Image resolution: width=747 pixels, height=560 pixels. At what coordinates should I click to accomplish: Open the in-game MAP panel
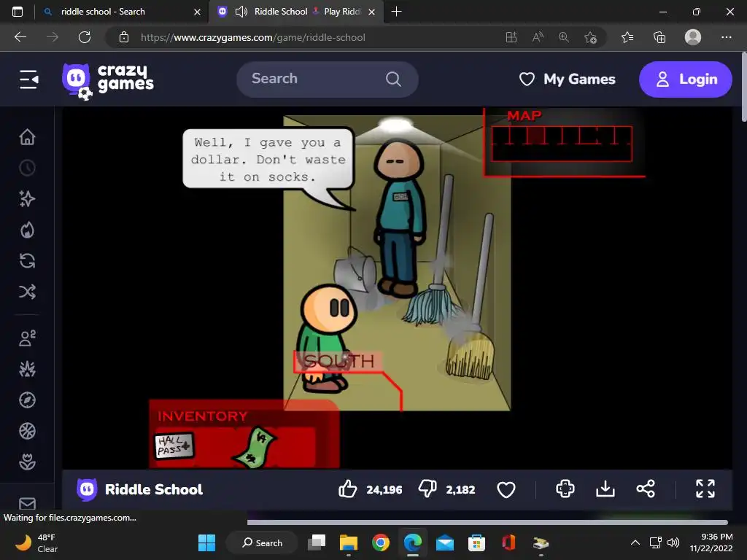point(562,142)
